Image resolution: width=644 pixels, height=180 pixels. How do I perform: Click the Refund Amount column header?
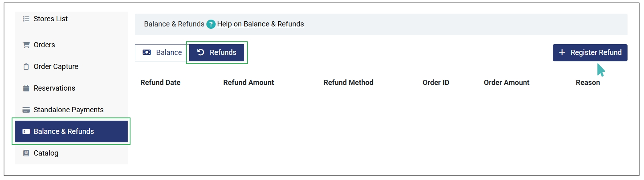click(249, 83)
